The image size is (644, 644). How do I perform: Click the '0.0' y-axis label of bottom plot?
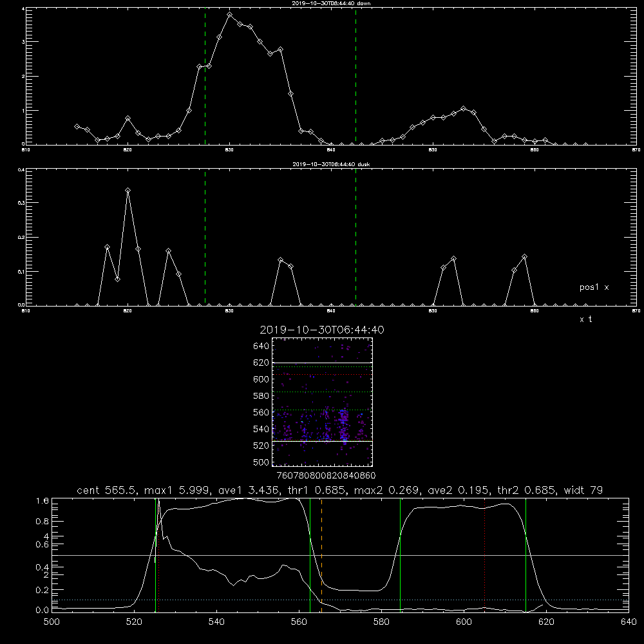pos(43,611)
